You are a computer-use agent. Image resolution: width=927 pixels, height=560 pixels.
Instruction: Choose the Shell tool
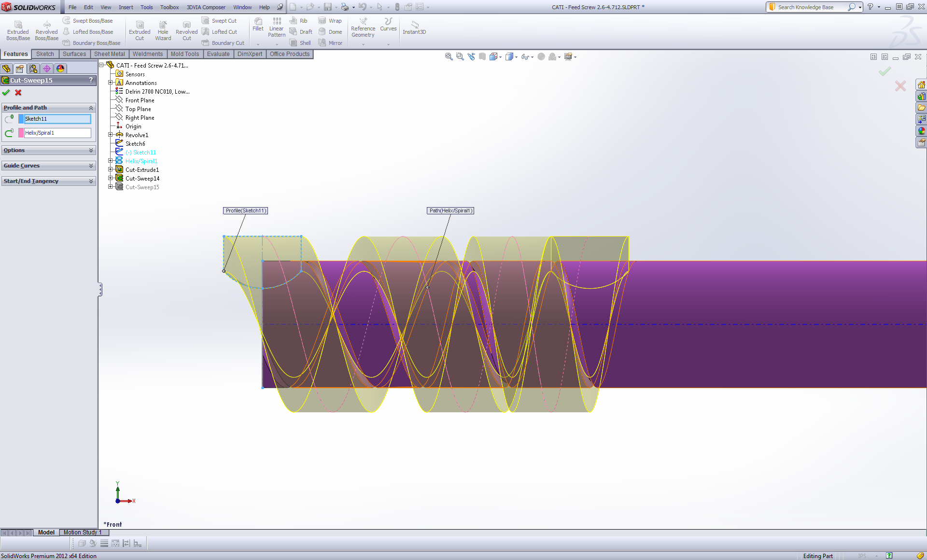pos(300,43)
